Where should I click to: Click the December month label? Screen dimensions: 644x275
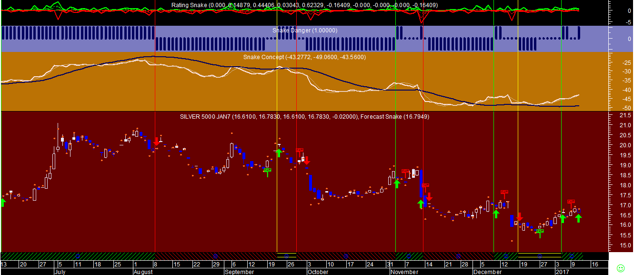click(x=488, y=272)
